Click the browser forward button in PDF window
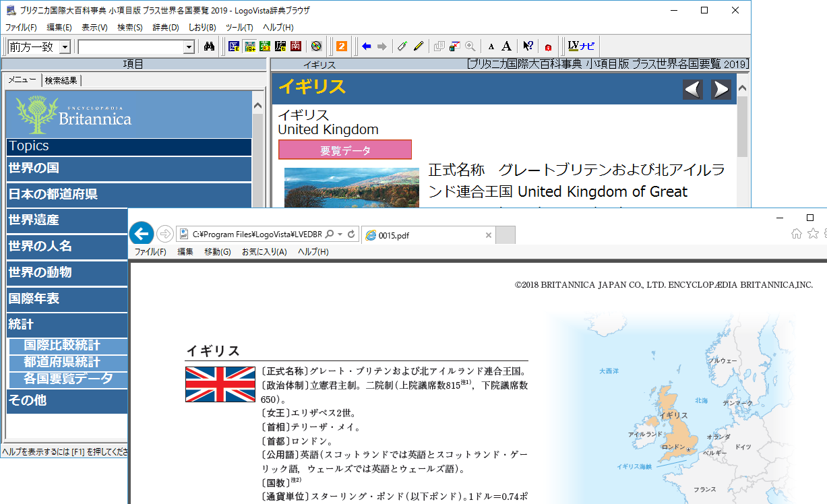This screenshot has height=504, width=827. click(164, 234)
